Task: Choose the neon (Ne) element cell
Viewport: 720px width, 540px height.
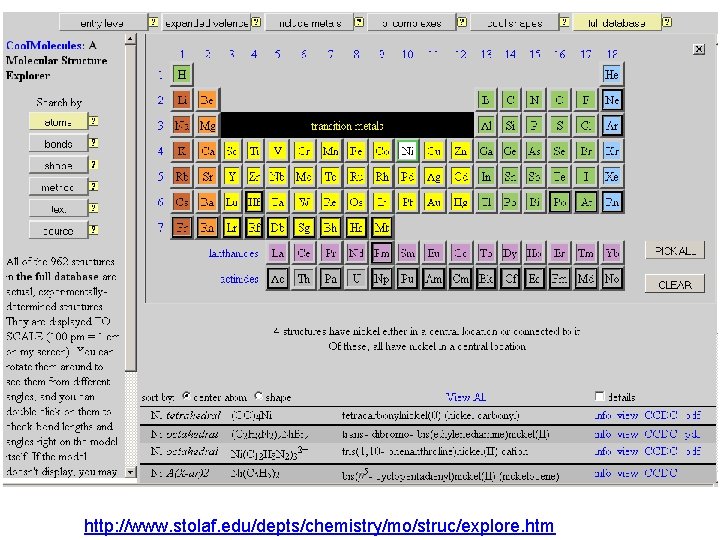Action: click(612, 100)
